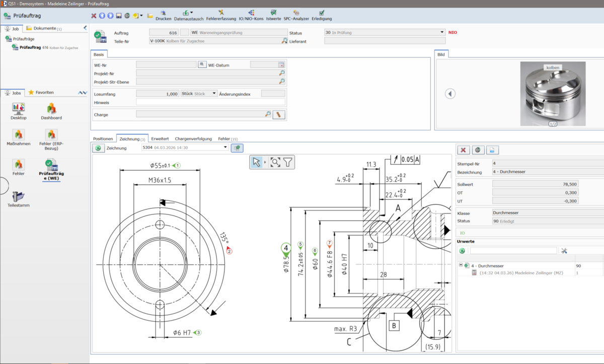The width and height of the screenshot is (604, 364).
Task: Toggle the stamp overlay button beside the Zeichnung dropdown
Action: (237, 148)
